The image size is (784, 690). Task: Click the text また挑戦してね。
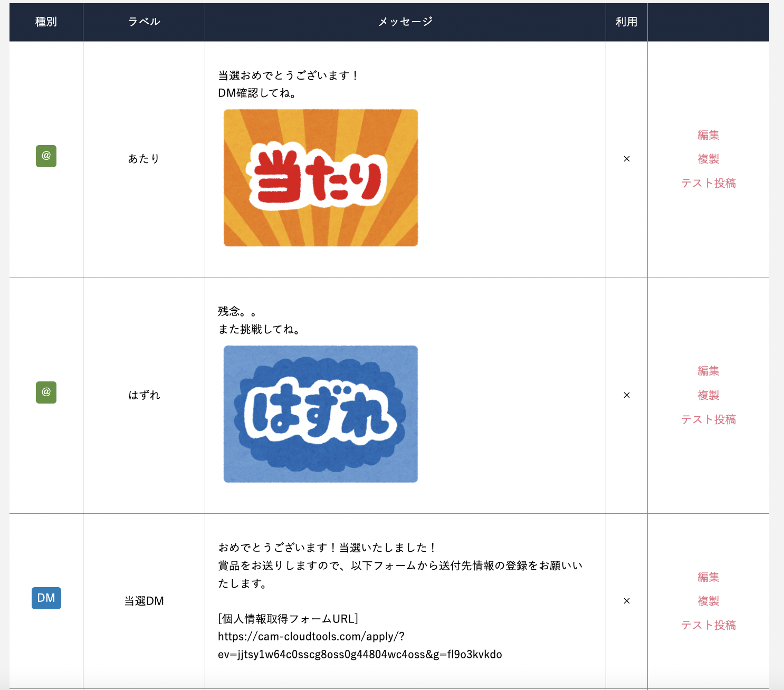pyautogui.click(x=260, y=329)
